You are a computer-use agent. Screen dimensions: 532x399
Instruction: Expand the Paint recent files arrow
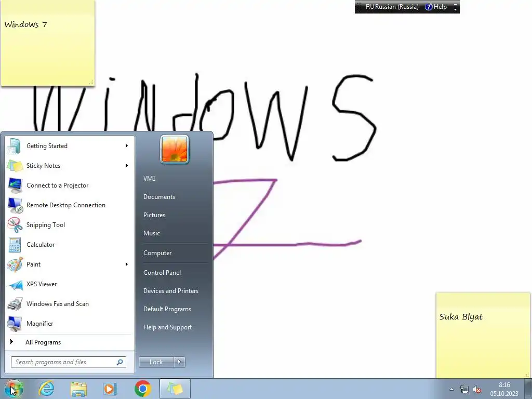127,264
